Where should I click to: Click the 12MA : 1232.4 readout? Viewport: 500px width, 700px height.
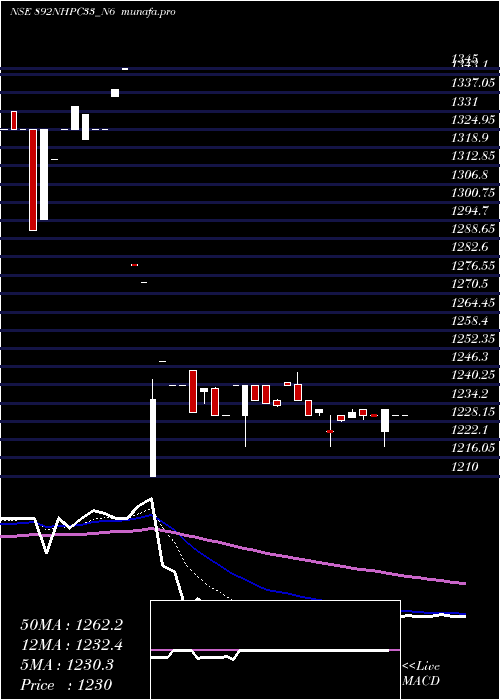71,645
